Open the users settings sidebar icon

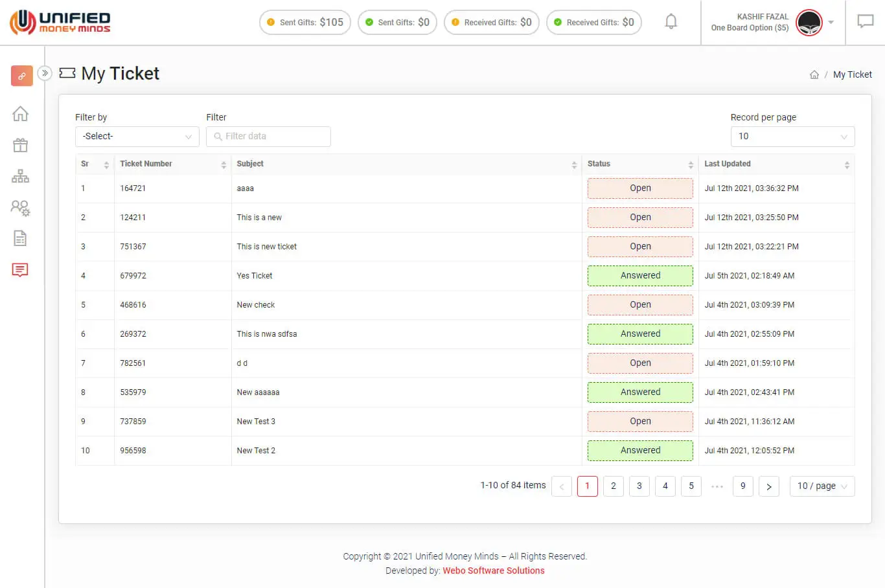pyautogui.click(x=21, y=207)
